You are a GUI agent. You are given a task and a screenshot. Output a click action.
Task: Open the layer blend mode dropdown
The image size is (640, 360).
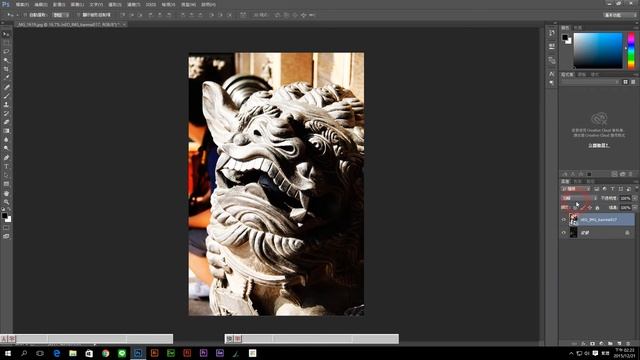(579, 198)
